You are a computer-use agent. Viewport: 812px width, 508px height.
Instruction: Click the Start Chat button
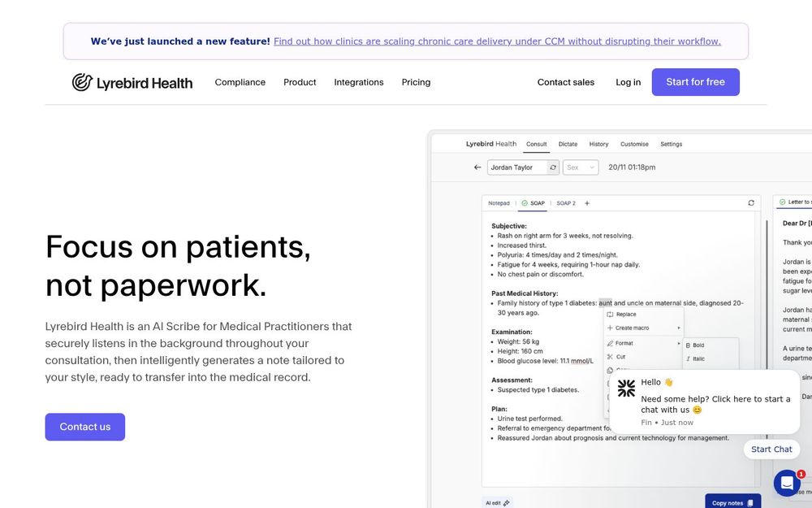(x=771, y=449)
